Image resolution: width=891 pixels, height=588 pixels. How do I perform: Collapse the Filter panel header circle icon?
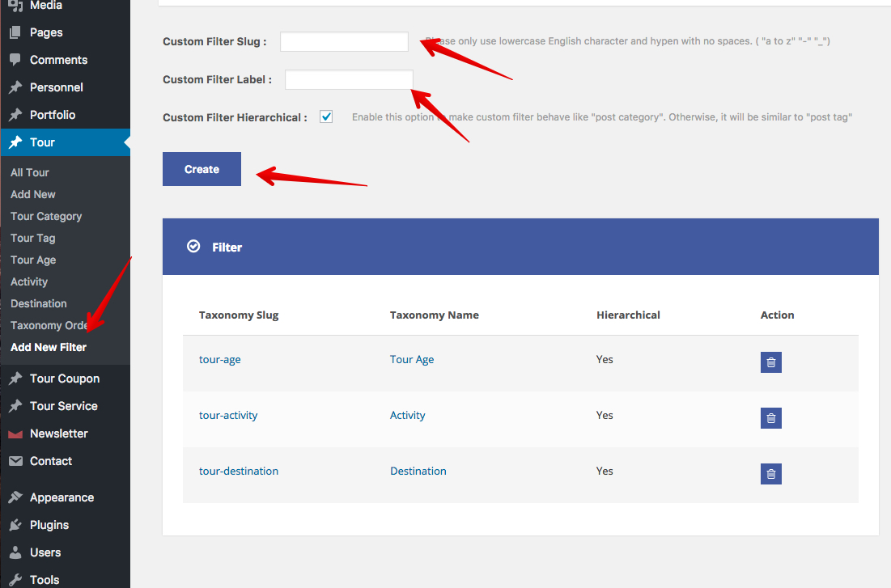tap(193, 247)
